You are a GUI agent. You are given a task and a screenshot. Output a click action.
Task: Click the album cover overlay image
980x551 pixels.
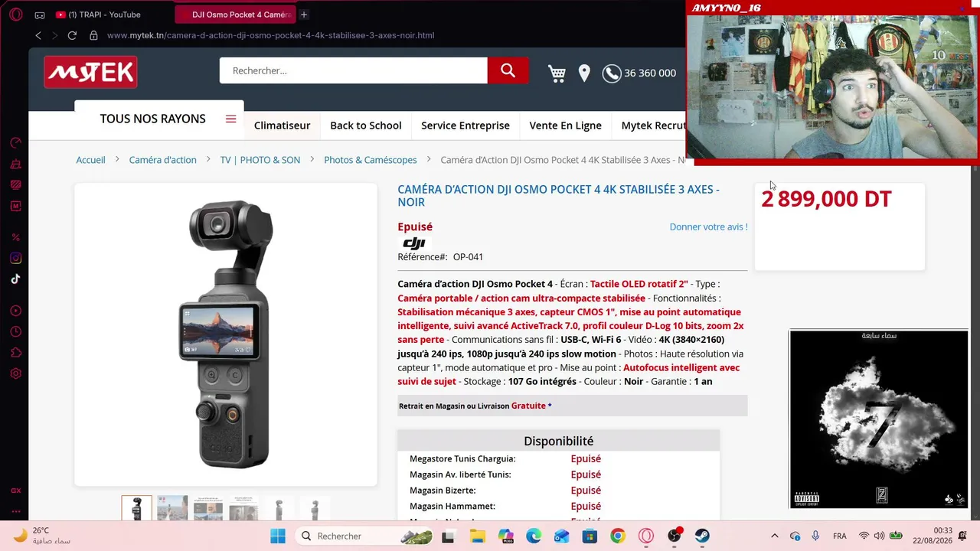point(879,419)
